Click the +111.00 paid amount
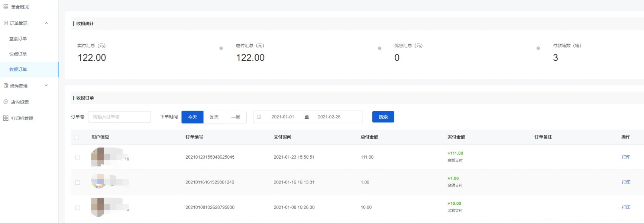Viewport: 644px width, 223px height. click(x=455, y=153)
